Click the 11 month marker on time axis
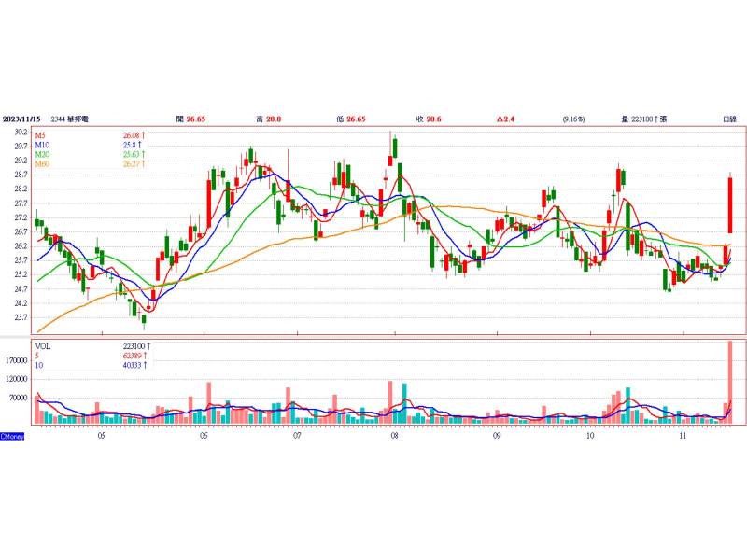The width and height of the screenshot is (747, 560). click(683, 436)
